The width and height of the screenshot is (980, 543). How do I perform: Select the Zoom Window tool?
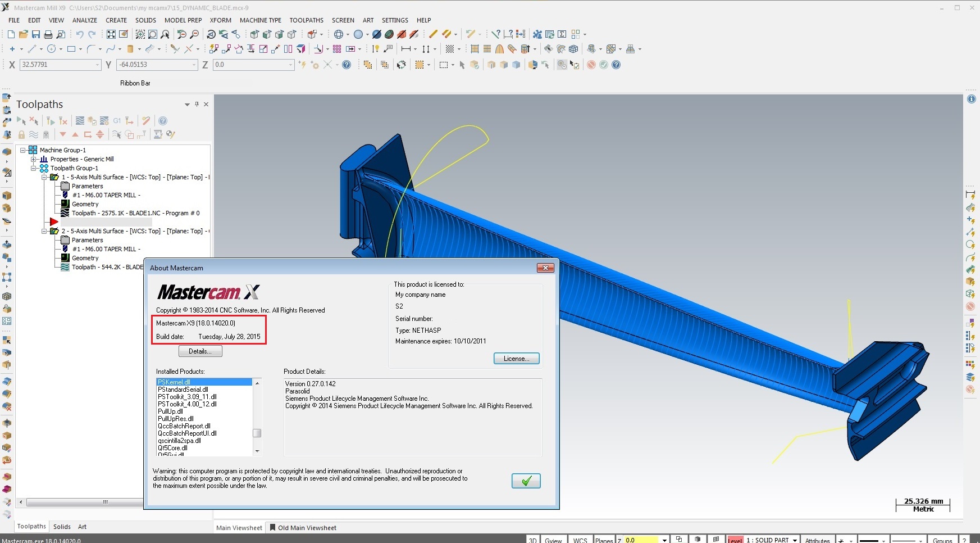[140, 34]
